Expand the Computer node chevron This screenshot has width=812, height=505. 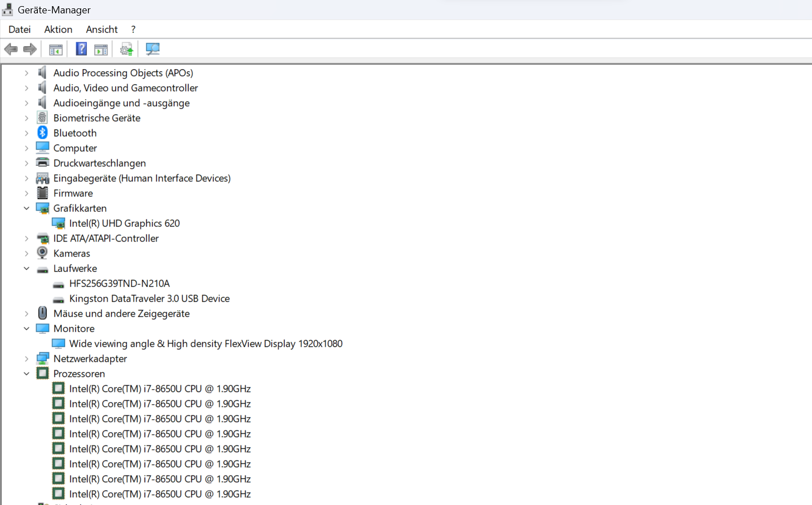click(26, 148)
